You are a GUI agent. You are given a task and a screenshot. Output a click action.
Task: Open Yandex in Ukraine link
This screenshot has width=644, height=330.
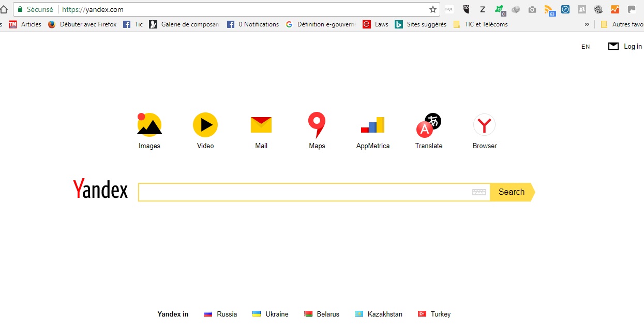tap(270, 314)
